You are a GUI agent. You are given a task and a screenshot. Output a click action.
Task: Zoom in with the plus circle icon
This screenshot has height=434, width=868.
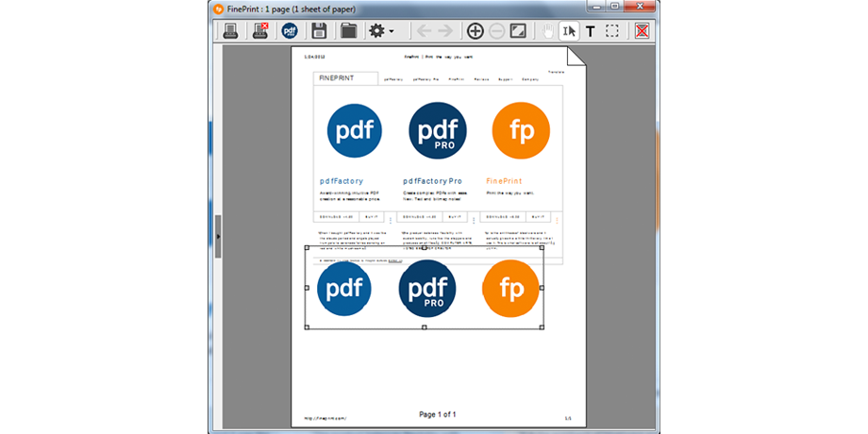[475, 31]
